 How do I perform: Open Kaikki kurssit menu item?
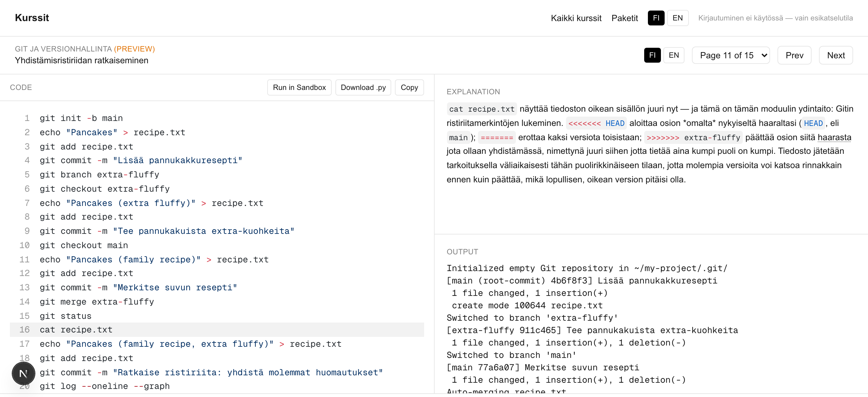[x=576, y=18]
